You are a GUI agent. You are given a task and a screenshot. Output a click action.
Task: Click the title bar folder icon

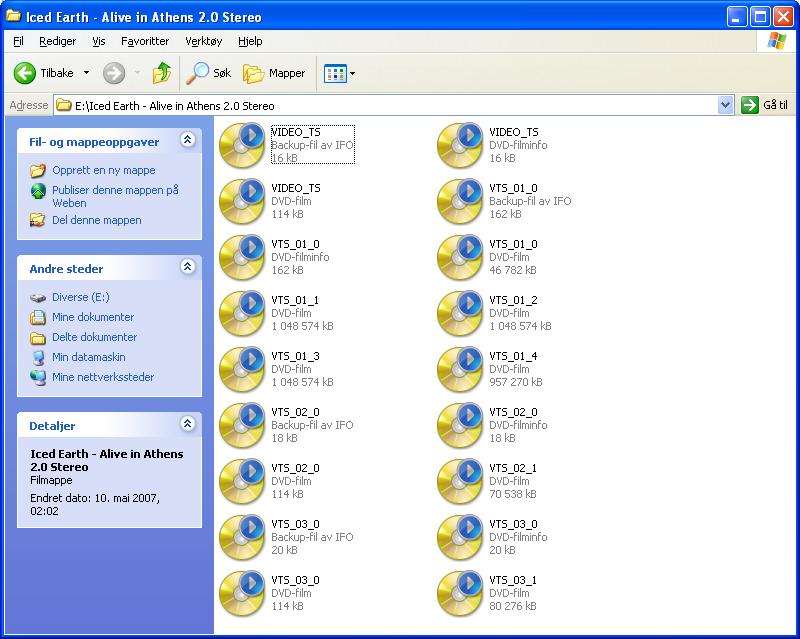click(13, 16)
